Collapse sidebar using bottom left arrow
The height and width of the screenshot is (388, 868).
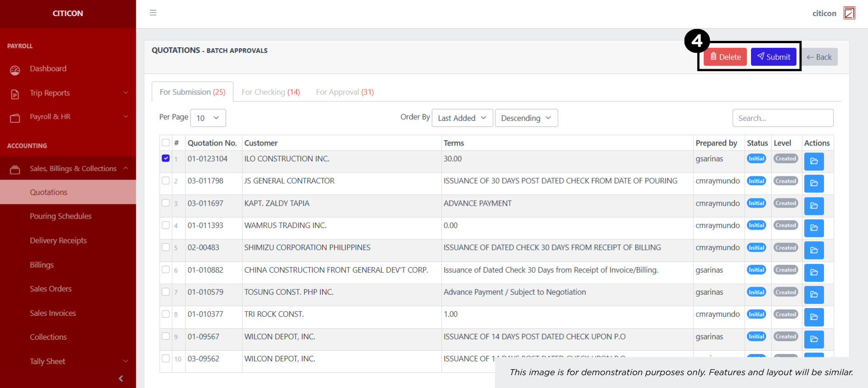coord(121,378)
